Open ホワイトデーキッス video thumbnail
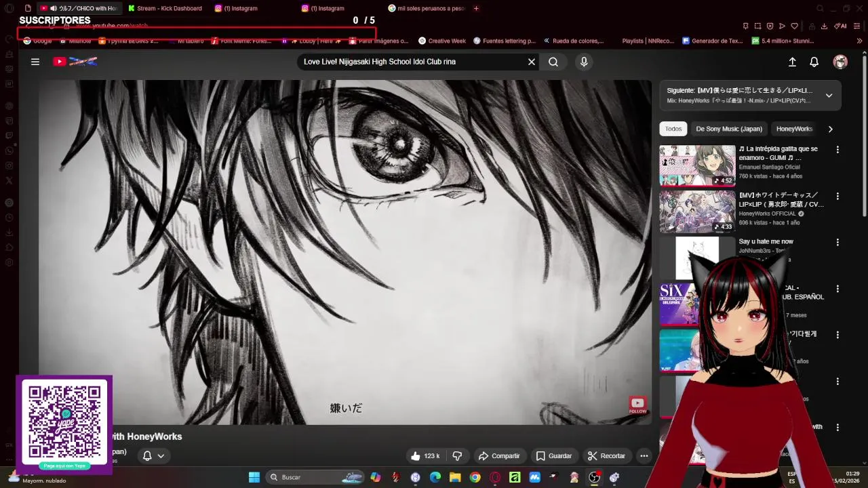The height and width of the screenshot is (488, 868). 697,211
